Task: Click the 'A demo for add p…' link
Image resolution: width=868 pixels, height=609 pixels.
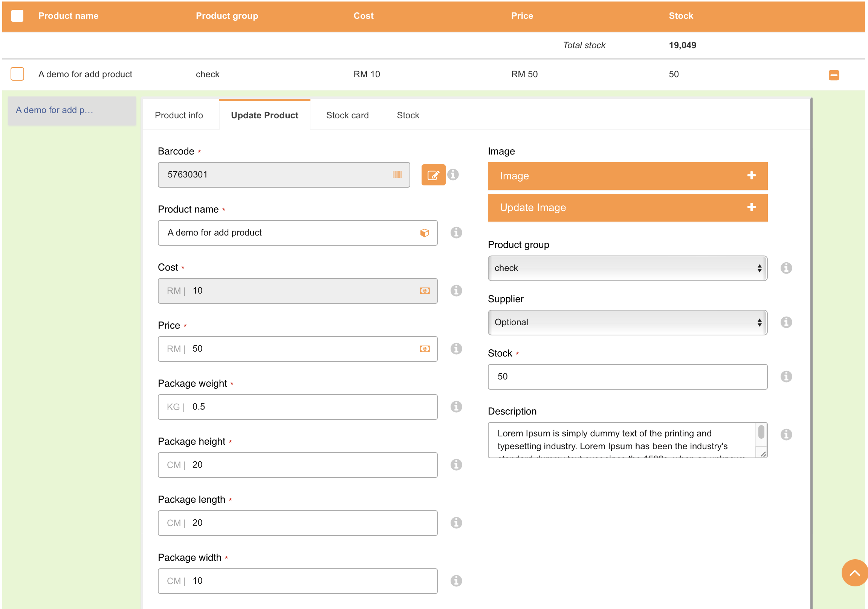Action: [x=55, y=110]
